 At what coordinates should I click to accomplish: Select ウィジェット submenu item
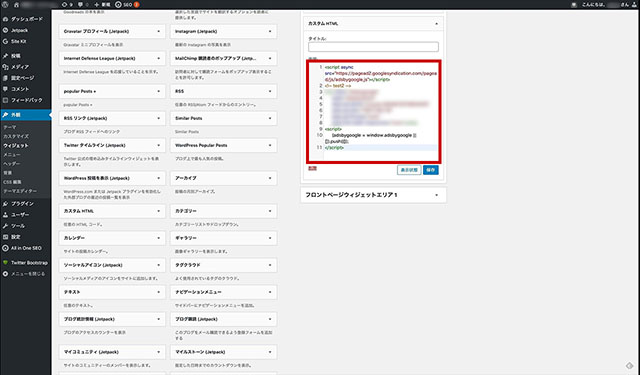pyautogui.click(x=16, y=146)
